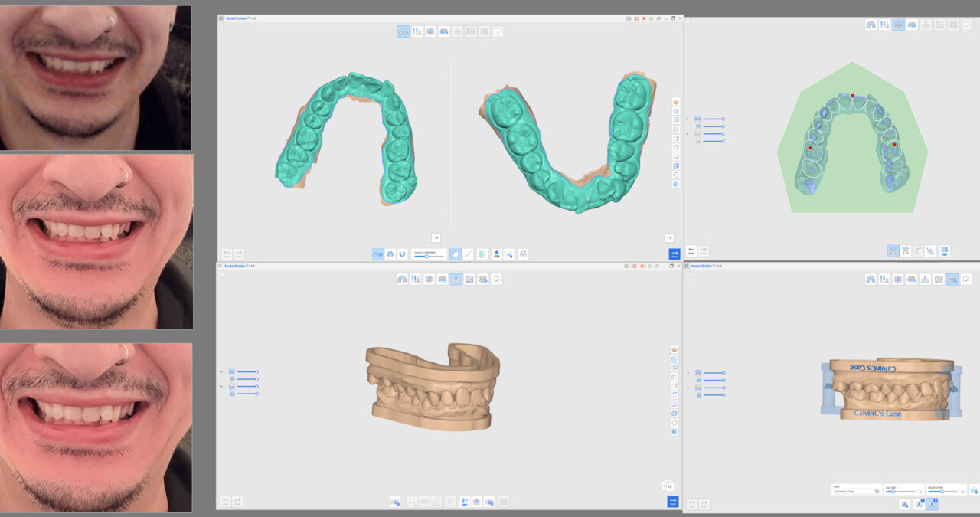
Task: Adjust second opacity slider in top-right window
Action: [714, 126]
